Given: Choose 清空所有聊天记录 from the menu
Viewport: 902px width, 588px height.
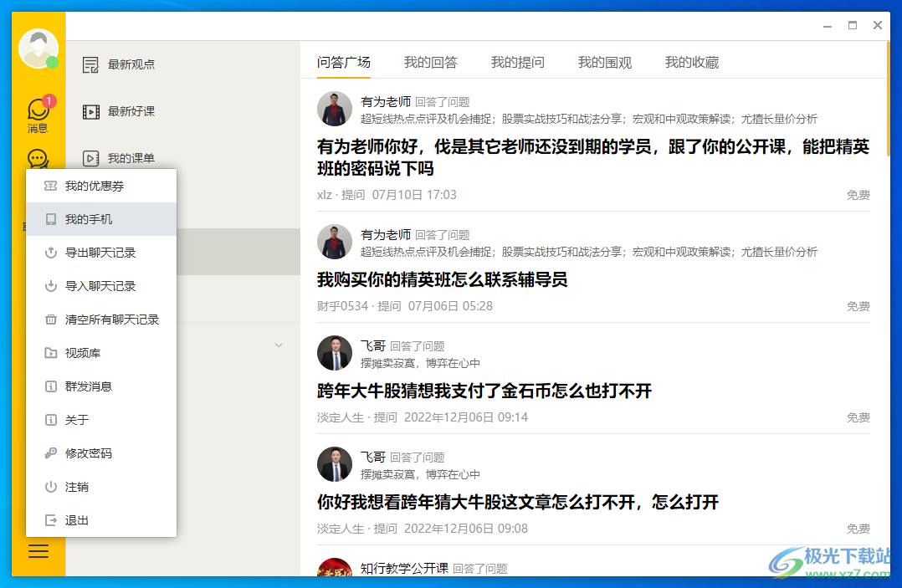Looking at the screenshot, I should [101, 319].
